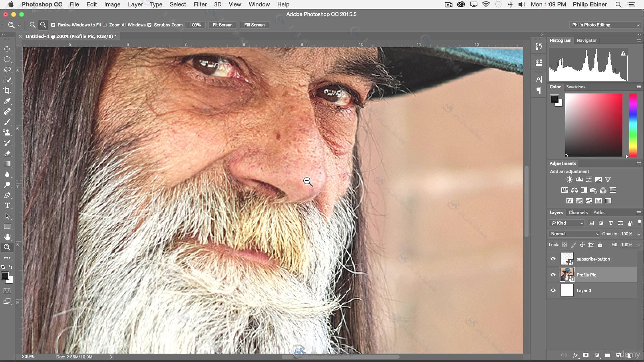Select the Eyedropper tool
Viewport: 644px width, 362px height.
pos(7,101)
